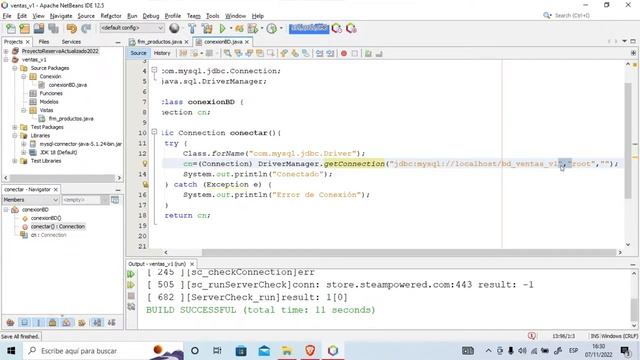Toggle Fully Qualified Names in Navigator bar
Screen dimensions: 640x360
pos(82,323)
